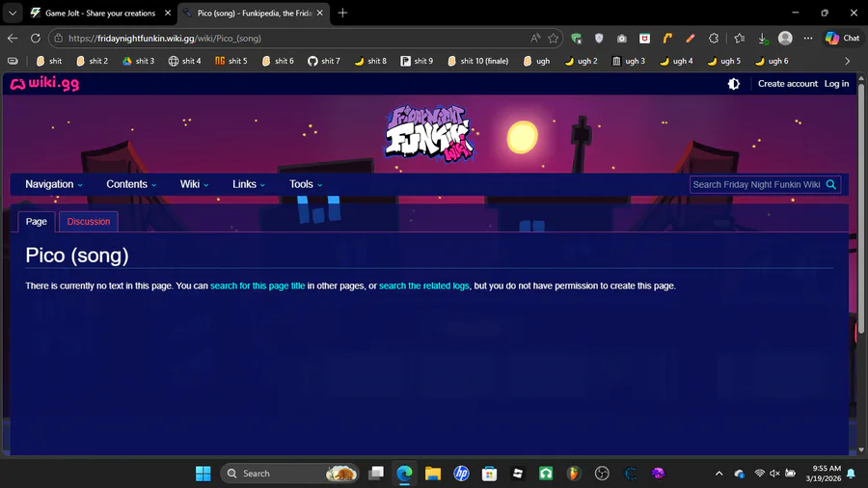868x488 pixels.
Task: Toggle the wiki dark/light theme
Action: pyautogui.click(x=734, y=84)
